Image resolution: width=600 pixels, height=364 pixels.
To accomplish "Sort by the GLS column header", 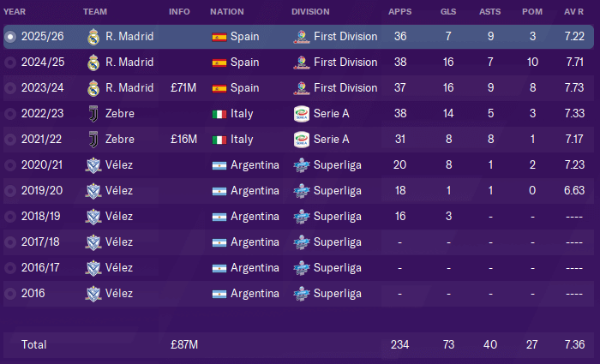I will click(x=448, y=11).
